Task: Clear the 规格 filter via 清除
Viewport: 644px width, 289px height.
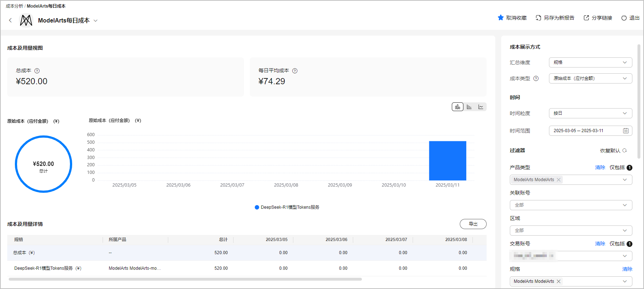Action: (627, 269)
